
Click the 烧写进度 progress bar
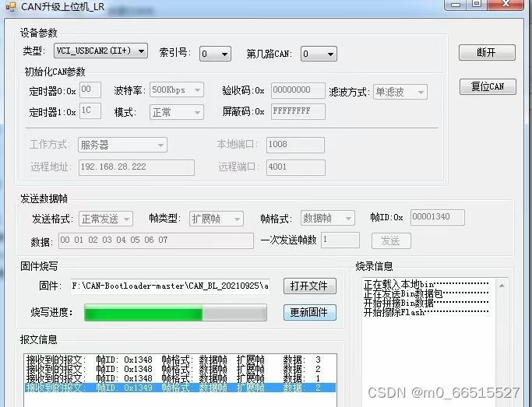click(175, 313)
